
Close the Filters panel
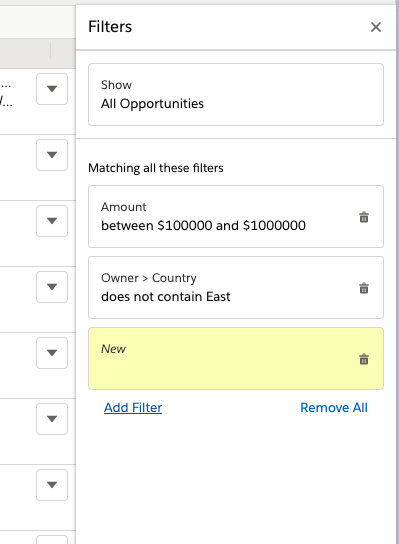pos(376,27)
